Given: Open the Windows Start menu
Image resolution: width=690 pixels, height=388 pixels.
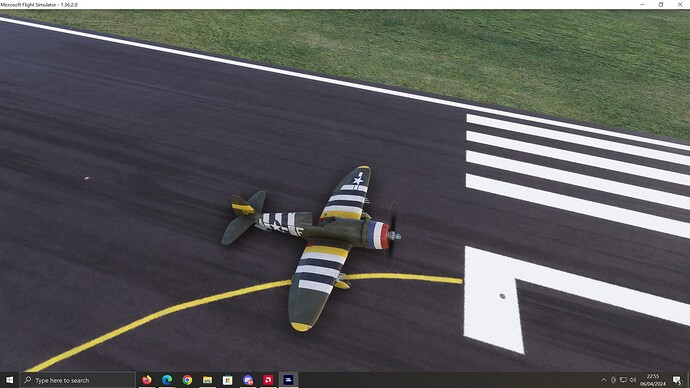Looking at the screenshot, I should [9, 380].
